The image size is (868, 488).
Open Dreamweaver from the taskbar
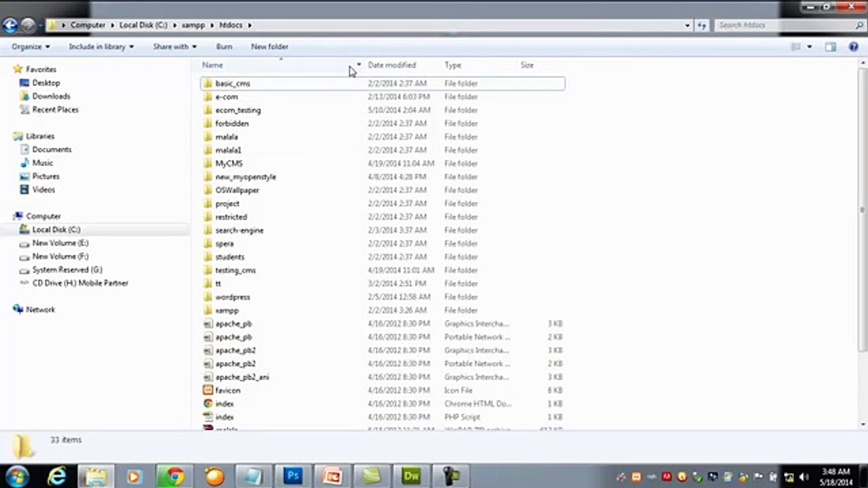point(411,476)
